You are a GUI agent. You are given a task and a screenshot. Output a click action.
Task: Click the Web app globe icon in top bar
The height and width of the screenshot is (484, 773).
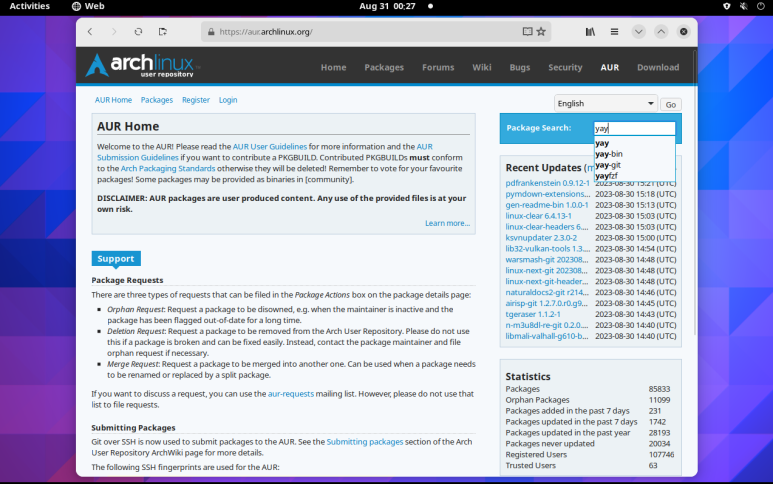[76, 6]
